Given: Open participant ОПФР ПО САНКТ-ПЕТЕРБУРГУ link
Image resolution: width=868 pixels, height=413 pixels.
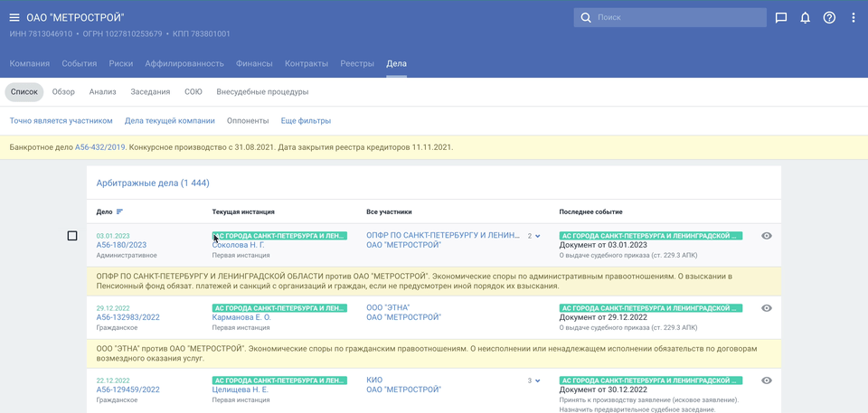Looking at the screenshot, I should click(x=443, y=235).
